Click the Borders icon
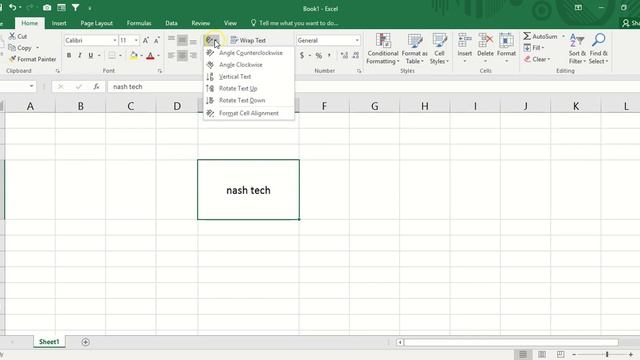 pos(111,56)
